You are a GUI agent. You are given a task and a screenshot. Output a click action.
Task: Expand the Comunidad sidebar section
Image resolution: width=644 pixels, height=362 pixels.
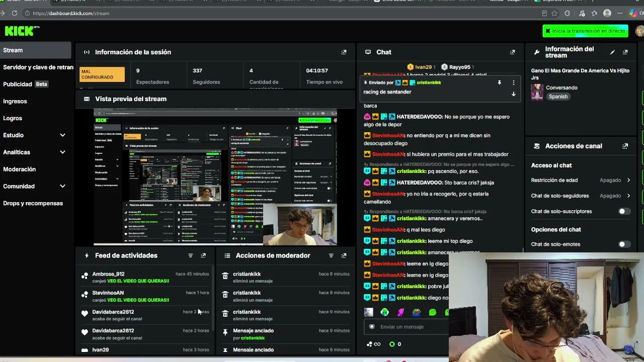click(x=62, y=187)
